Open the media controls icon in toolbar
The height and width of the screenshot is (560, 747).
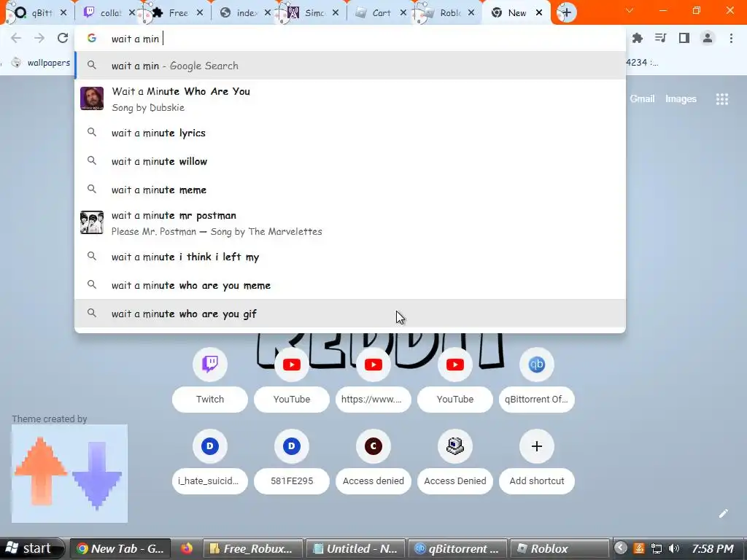[660, 38]
